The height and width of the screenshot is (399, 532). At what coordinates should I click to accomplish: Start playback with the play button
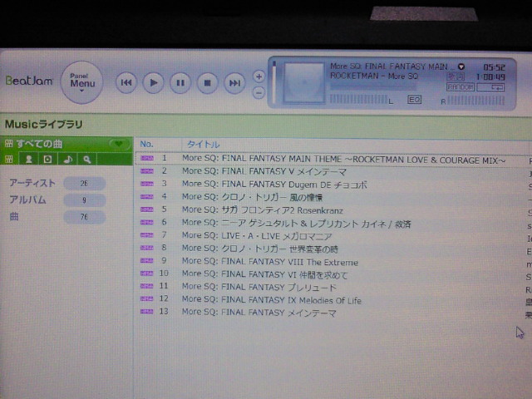pos(153,83)
